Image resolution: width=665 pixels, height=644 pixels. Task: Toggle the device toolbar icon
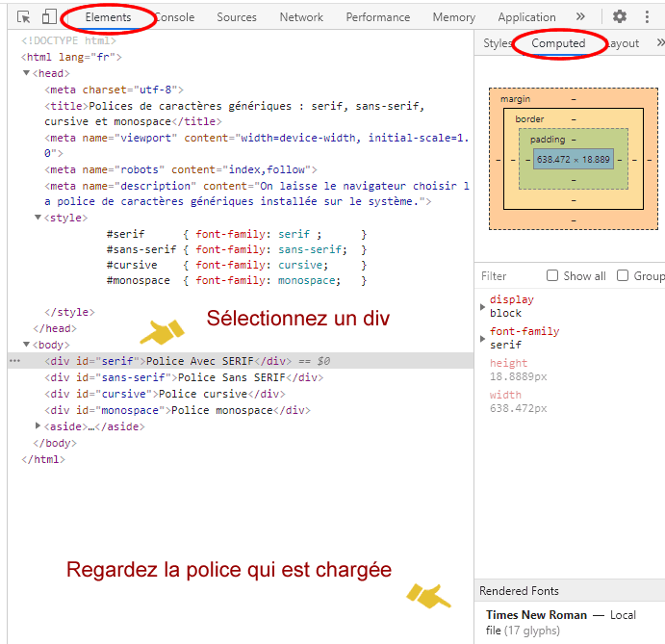(49, 17)
